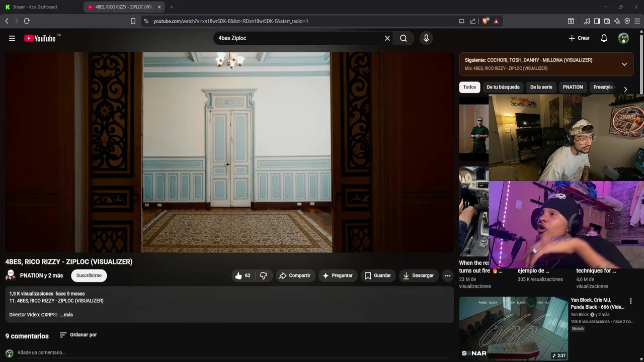Image resolution: width=644 pixels, height=362 pixels.
Task: Select the 4BES, RICO RIZZY - ZIPLOC tab
Action: 124,7
